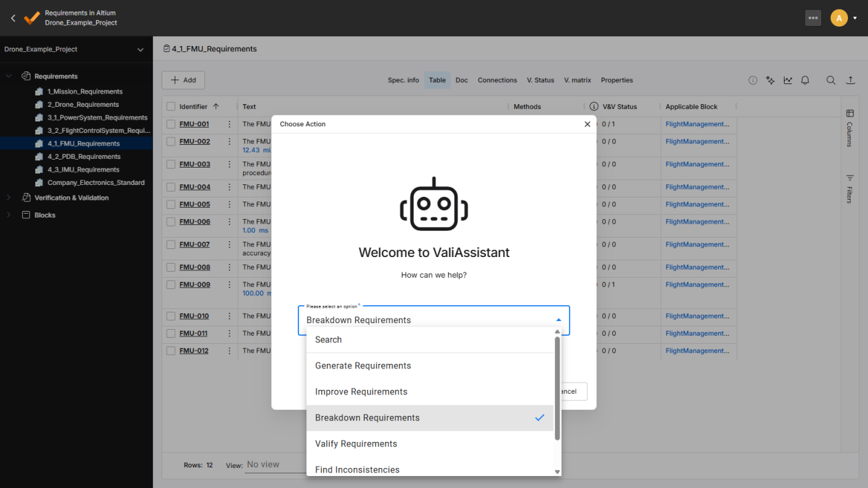
Task: Select Improve Requirements option
Action: coord(430,392)
